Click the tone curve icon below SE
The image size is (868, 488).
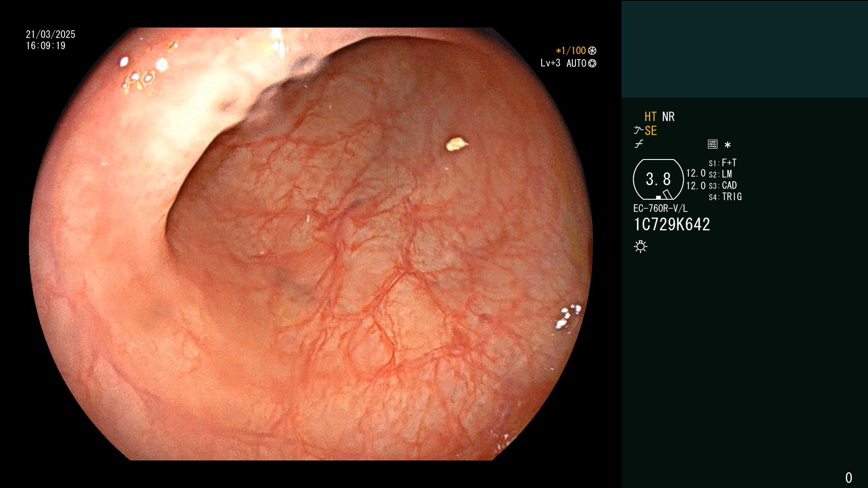639,144
